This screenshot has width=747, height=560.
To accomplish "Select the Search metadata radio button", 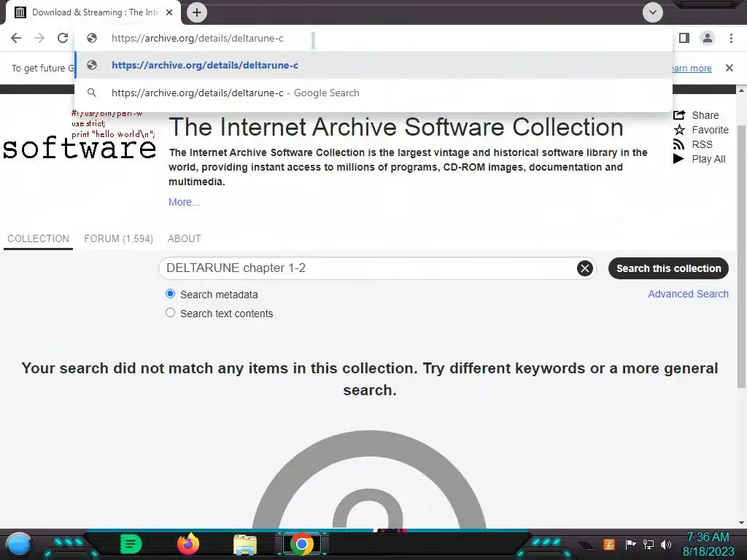I will [x=170, y=294].
